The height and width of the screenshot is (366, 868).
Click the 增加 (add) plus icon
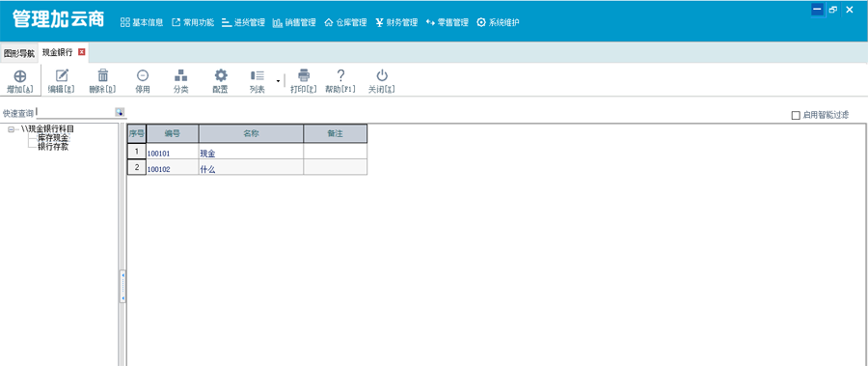pyautogui.click(x=20, y=76)
